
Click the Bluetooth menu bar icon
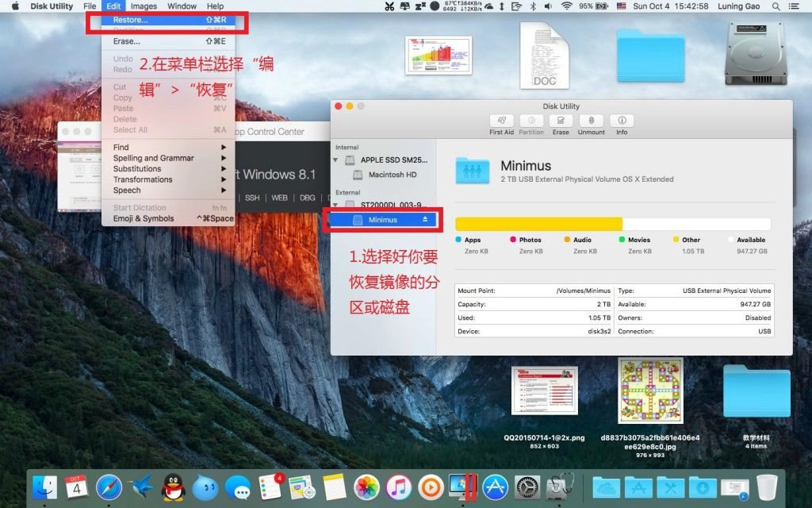[533, 6]
